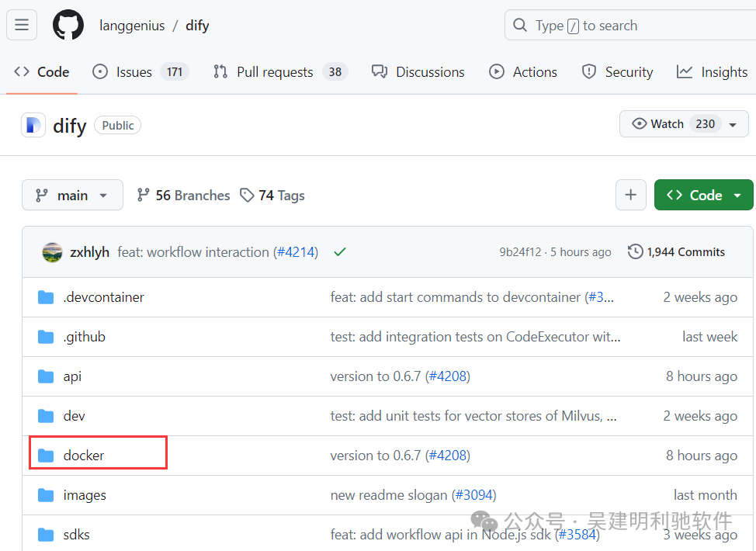Image resolution: width=756 pixels, height=551 pixels.
Task: Click the Issues tab circle-dot icon
Action: [x=100, y=72]
